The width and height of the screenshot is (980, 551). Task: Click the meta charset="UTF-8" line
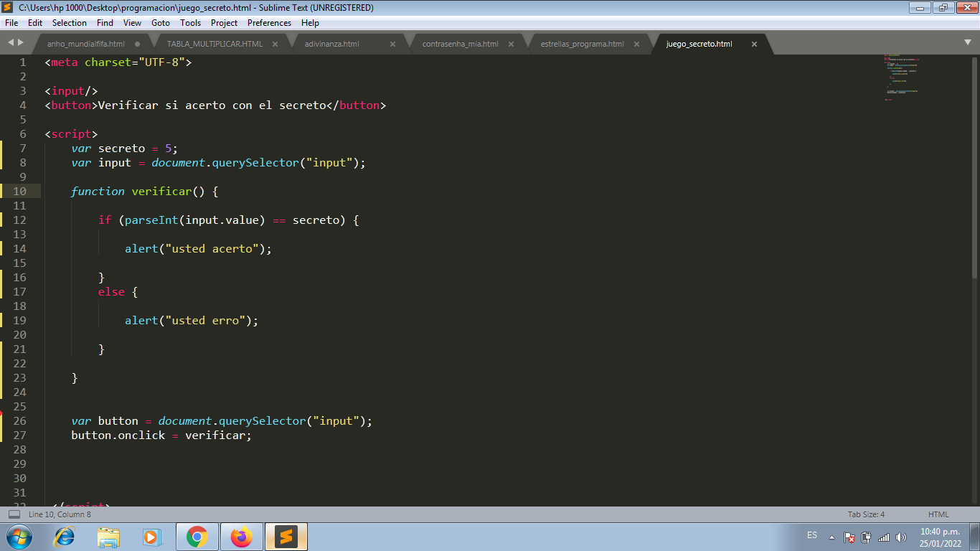tap(118, 62)
